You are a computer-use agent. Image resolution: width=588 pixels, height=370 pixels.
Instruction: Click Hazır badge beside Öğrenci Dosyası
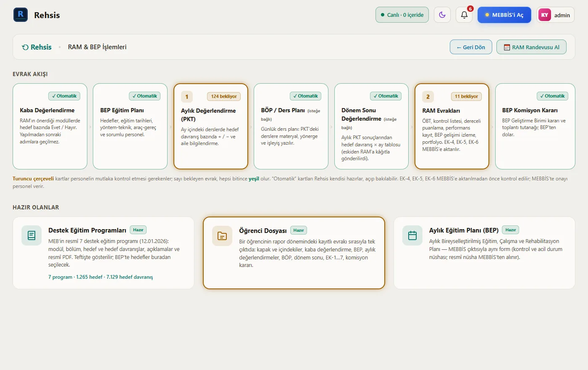click(x=299, y=230)
